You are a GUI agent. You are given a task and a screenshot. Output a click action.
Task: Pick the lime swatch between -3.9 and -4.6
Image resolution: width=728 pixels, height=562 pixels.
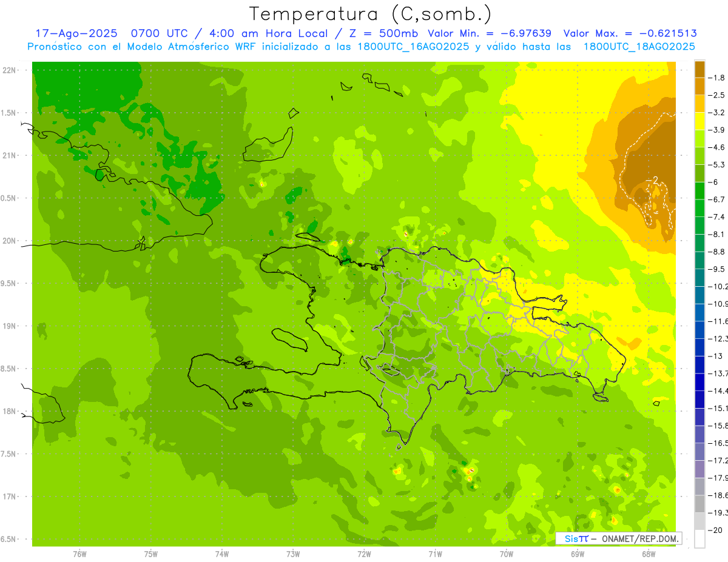tap(699, 139)
